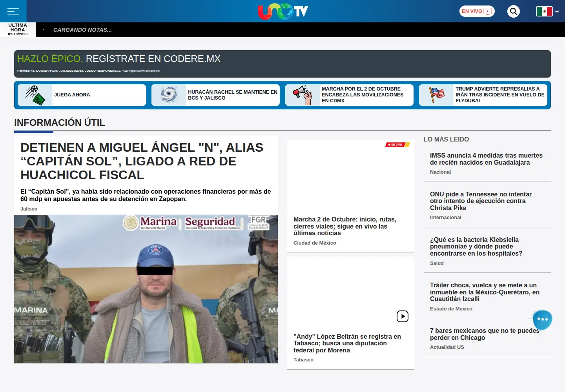The image size is (565, 392).
Task: Open Trump advierte represalias a Irán headline
Action: pos(500,95)
